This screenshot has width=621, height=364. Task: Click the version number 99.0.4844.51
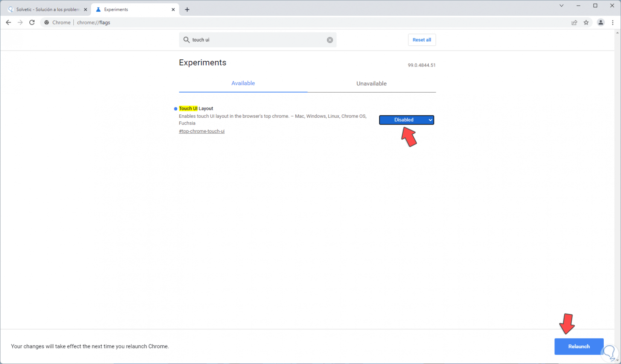[x=422, y=65]
